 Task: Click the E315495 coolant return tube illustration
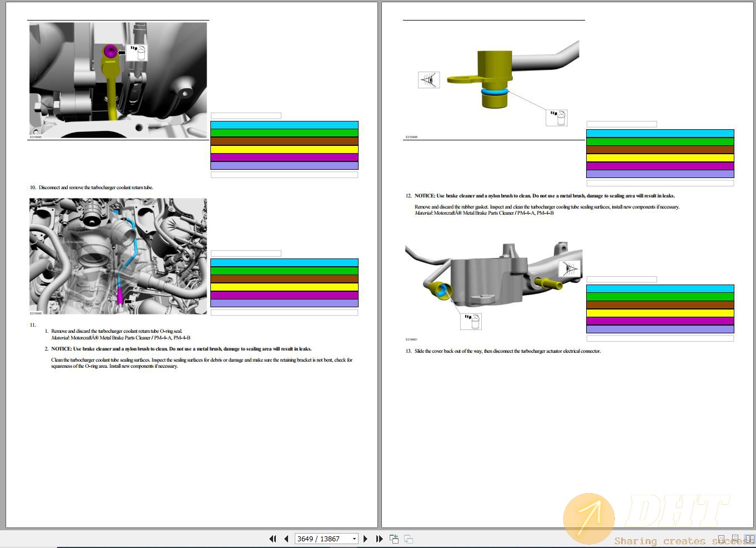(x=118, y=256)
